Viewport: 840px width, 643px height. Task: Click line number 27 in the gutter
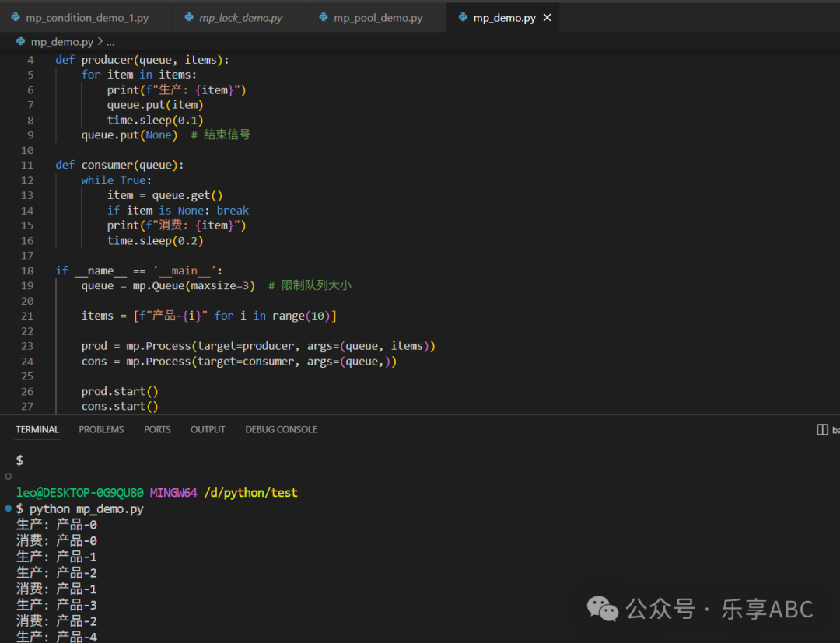click(x=27, y=407)
